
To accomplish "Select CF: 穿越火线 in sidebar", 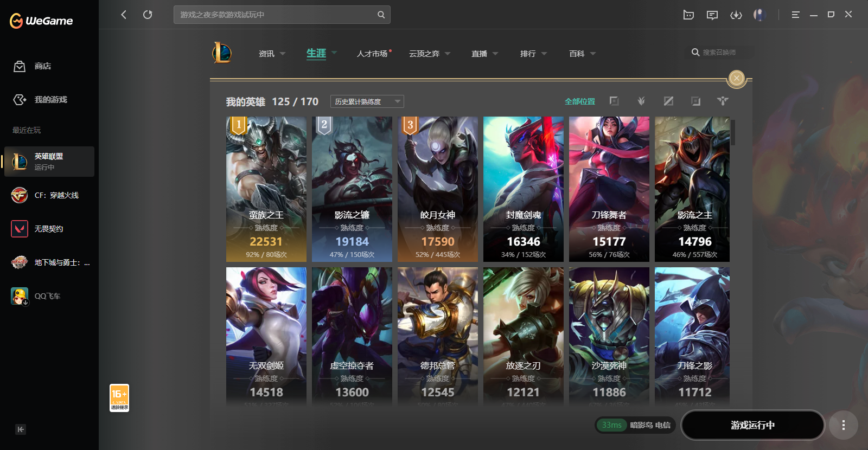I will click(x=49, y=195).
